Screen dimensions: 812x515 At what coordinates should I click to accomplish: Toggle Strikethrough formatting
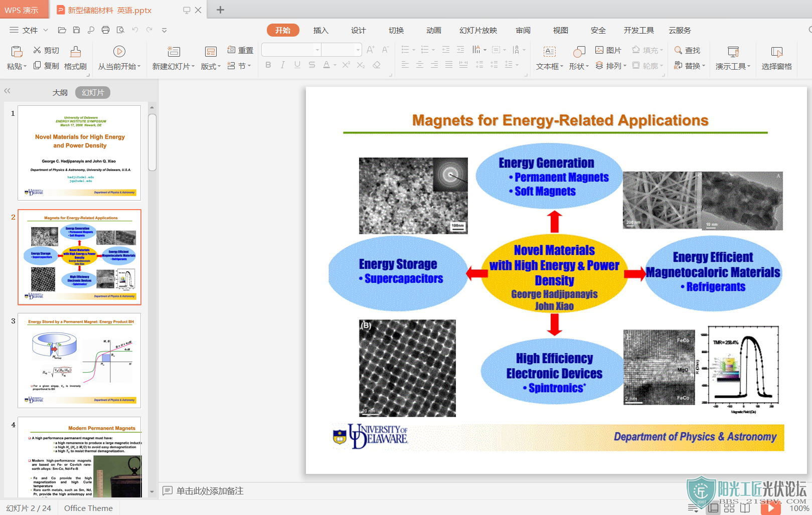(x=312, y=65)
